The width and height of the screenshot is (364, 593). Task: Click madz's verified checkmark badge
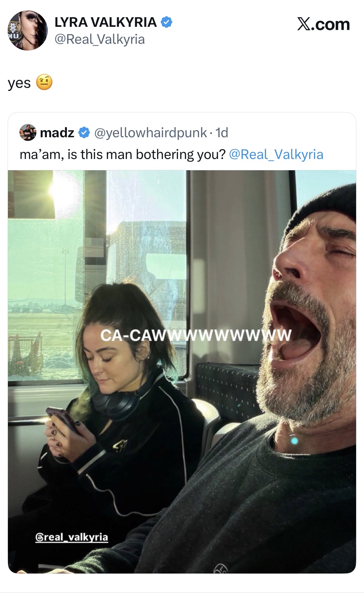(x=84, y=132)
